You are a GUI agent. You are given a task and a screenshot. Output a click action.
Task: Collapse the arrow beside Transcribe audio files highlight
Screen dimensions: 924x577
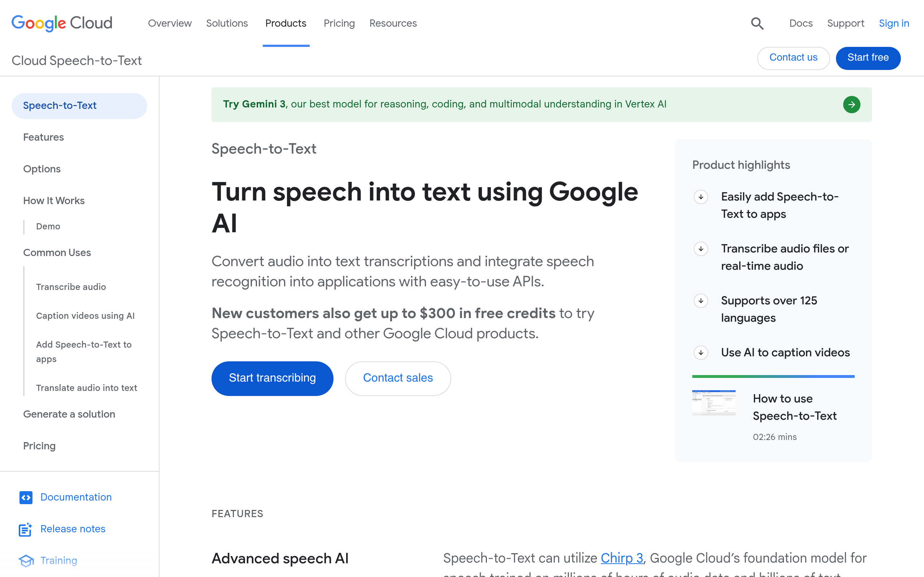701,249
